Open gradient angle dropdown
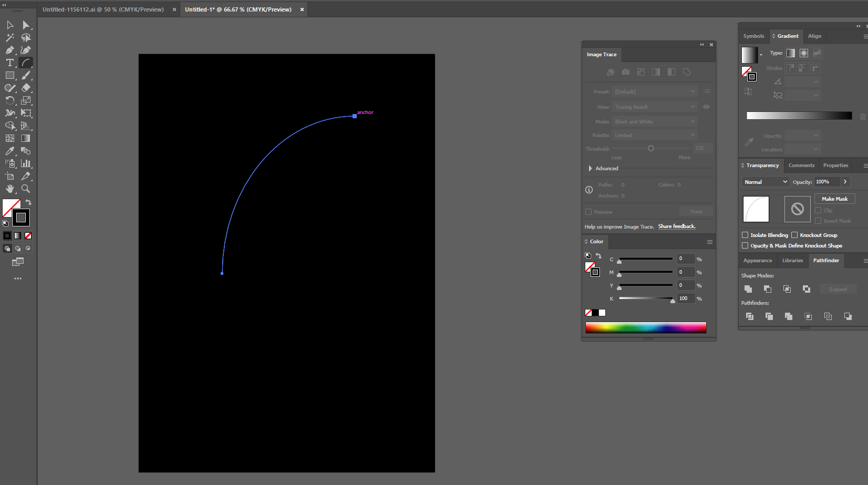Image resolution: width=868 pixels, height=485 pixels. 803,81
